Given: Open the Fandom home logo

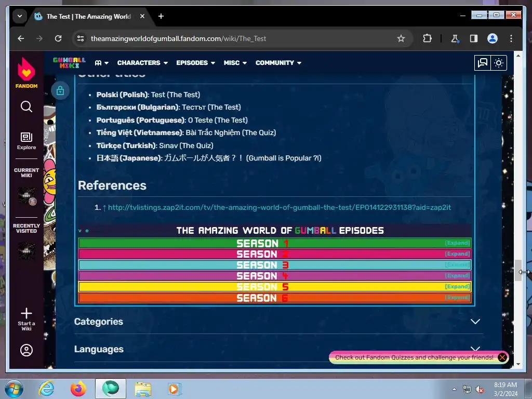Looking at the screenshot, I should [26, 73].
